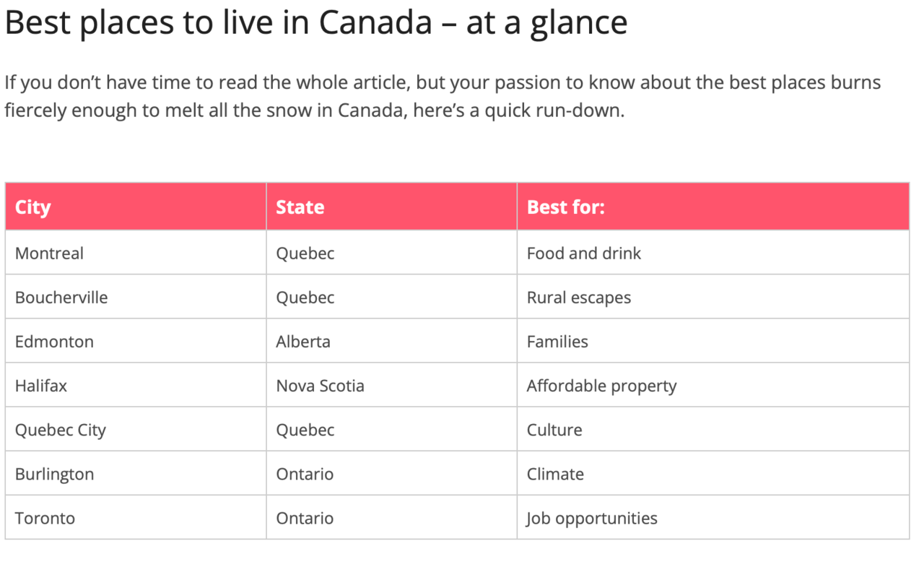Click the "Best places to live in Canada" heading
The width and height of the screenshot is (924, 567).
coord(316,23)
